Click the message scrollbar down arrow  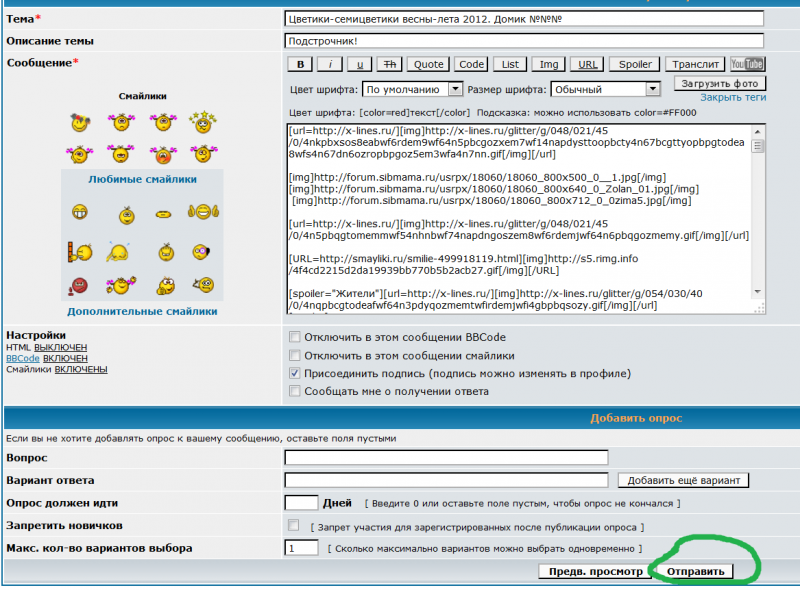(x=758, y=292)
